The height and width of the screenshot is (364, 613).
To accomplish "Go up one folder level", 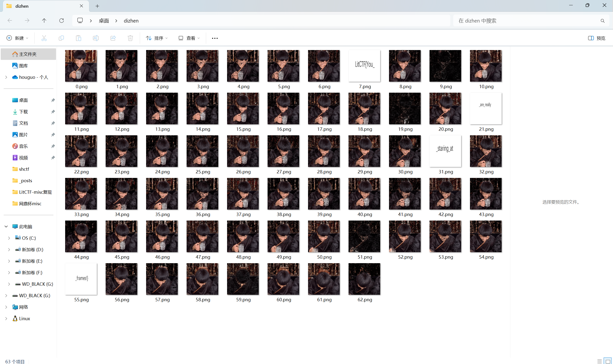I will (44, 21).
